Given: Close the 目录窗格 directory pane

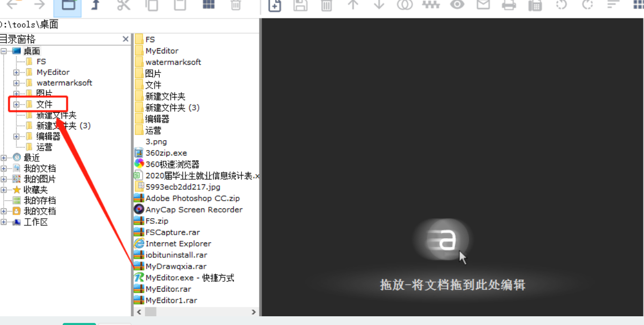Looking at the screenshot, I should [126, 39].
